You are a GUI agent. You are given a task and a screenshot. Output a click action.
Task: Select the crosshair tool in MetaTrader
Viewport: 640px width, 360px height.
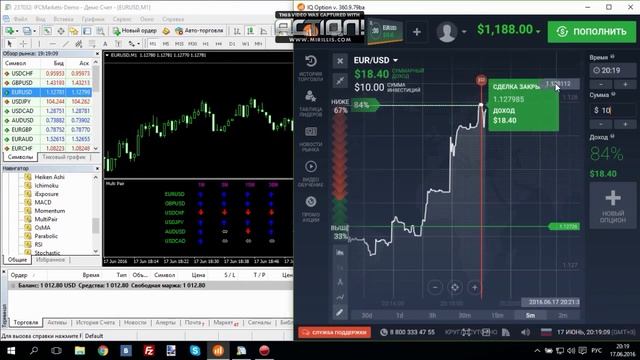pyautogui.click(x=23, y=43)
